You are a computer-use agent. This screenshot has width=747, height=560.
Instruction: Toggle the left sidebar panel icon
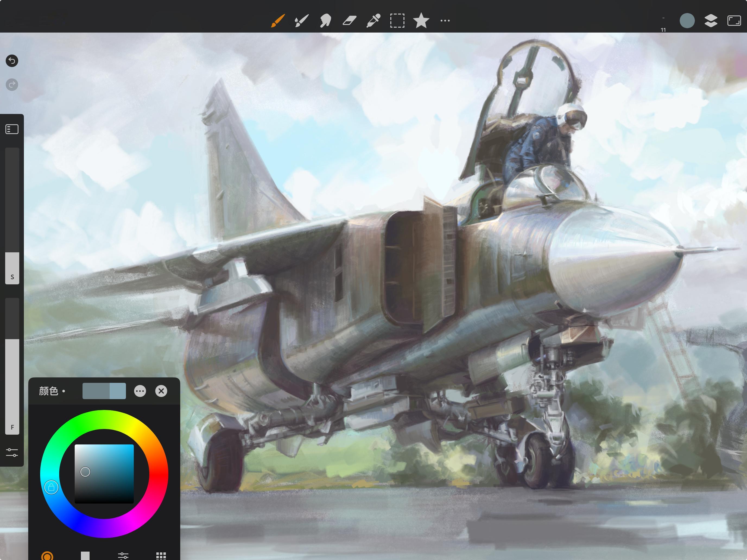click(12, 129)
